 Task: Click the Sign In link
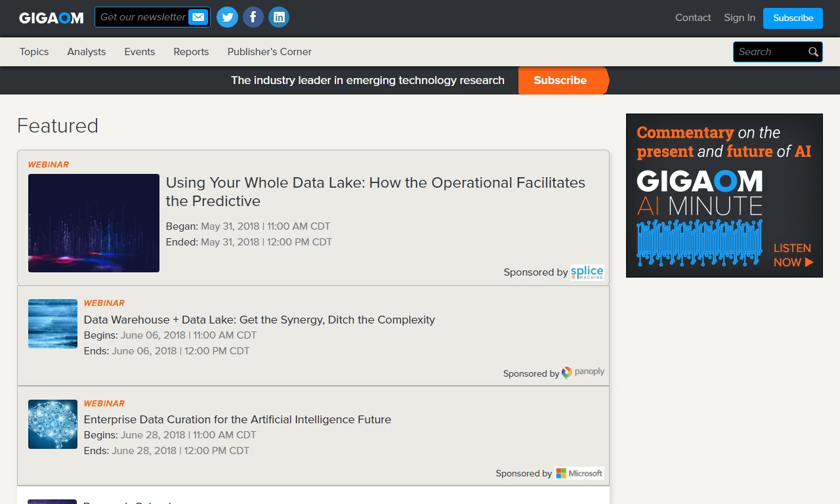pyautogui.click(x=740, y=18)
